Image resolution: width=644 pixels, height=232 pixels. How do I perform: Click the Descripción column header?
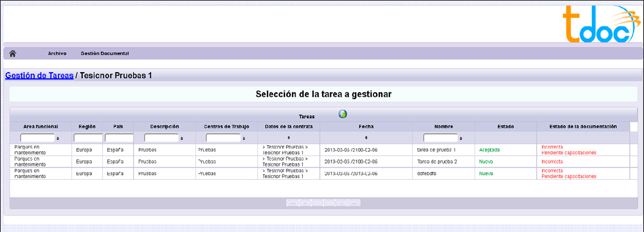165,127
